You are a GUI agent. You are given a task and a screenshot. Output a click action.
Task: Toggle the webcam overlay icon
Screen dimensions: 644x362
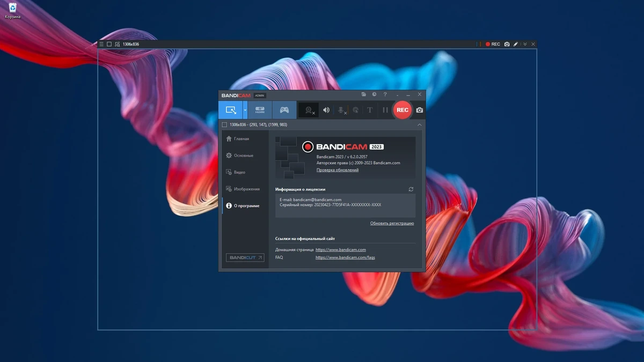tap(309, 110)
